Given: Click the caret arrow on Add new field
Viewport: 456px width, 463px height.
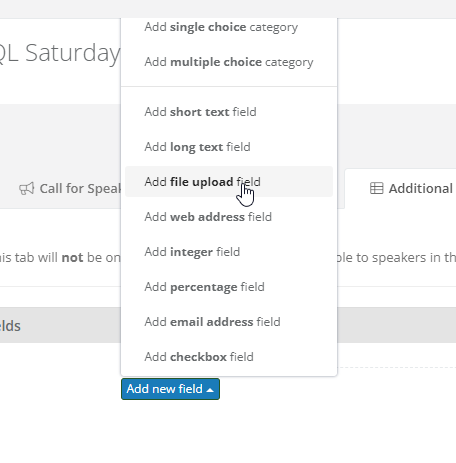Looking at the screenshot, I should coord(210,390).
